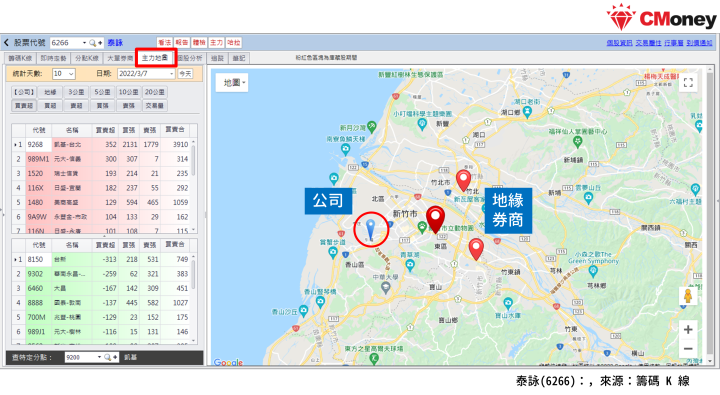Select the blue company pin on map
This screenshot has width=720, height=395.
coord(370,230)
